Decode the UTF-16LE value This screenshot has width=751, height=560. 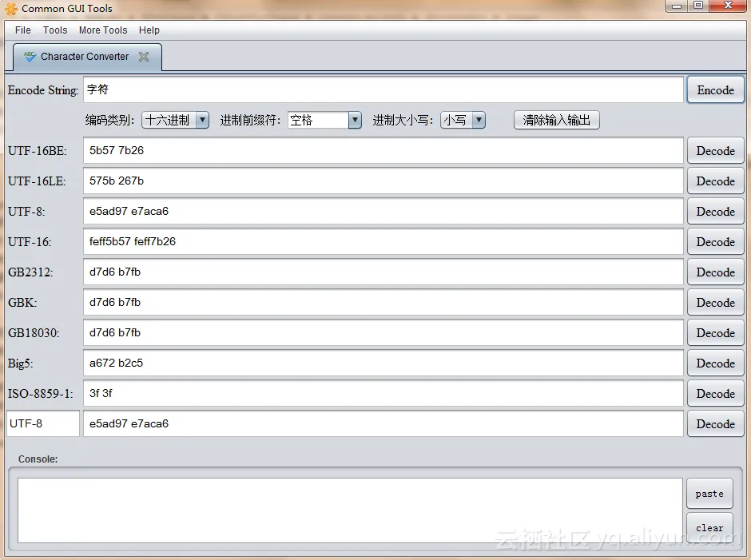tap(716, 181)
